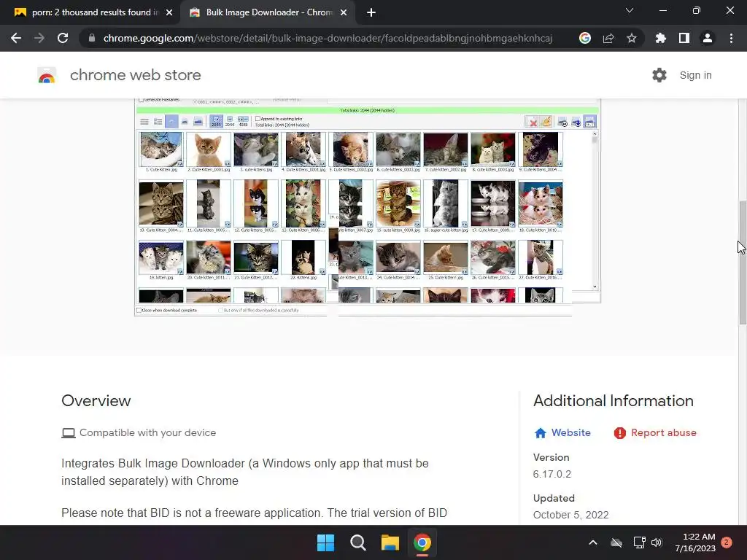Reload the current web store page
The height and width of the screenshot is (560, 747).
[63, 38]
